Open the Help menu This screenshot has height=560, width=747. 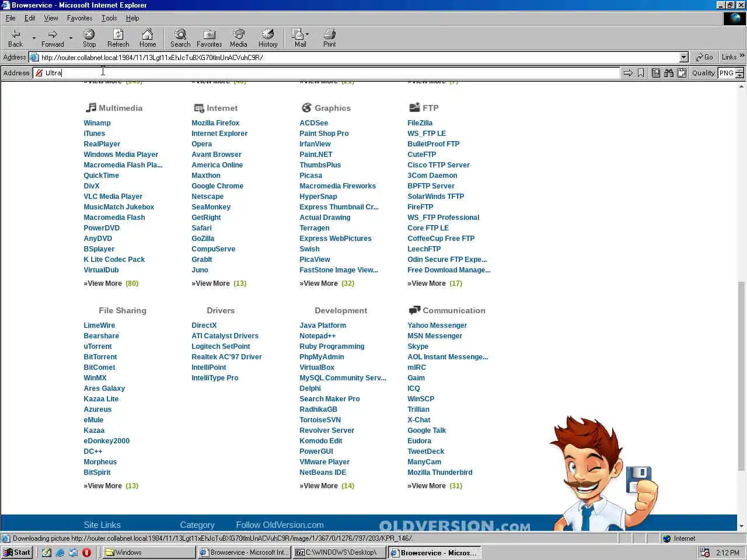point(132,18)
